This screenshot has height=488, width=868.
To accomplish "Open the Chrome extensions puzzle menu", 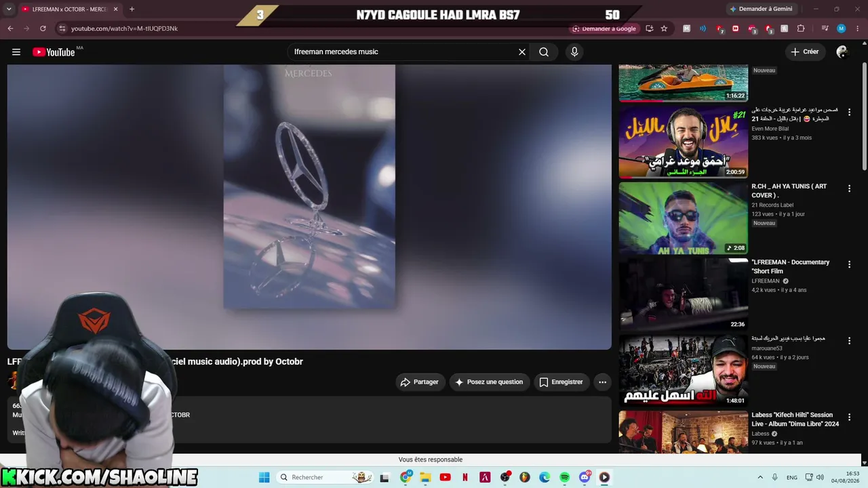I will pyautogui.click(x=801, y=28).
